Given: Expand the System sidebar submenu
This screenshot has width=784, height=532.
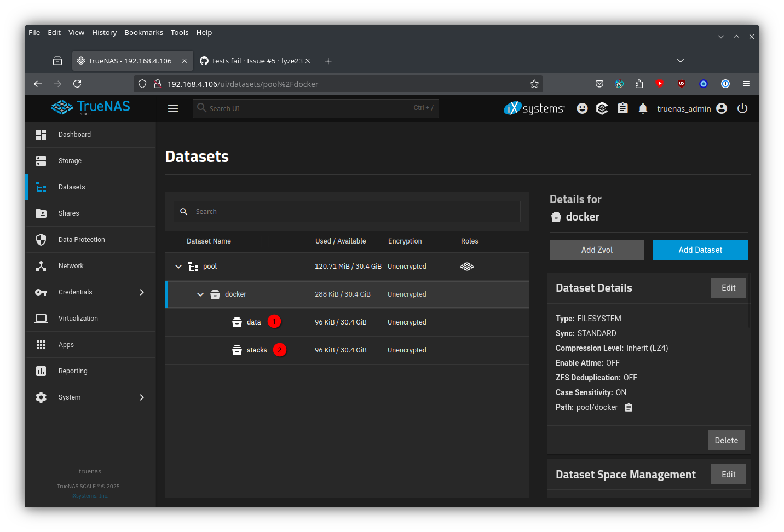Looking at the screenshot, I should [x=142, y=397].
